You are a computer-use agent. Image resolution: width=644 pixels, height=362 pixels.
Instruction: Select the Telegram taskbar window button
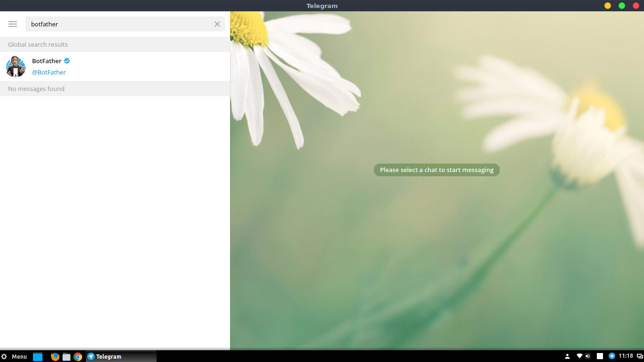tap(121, 356)
